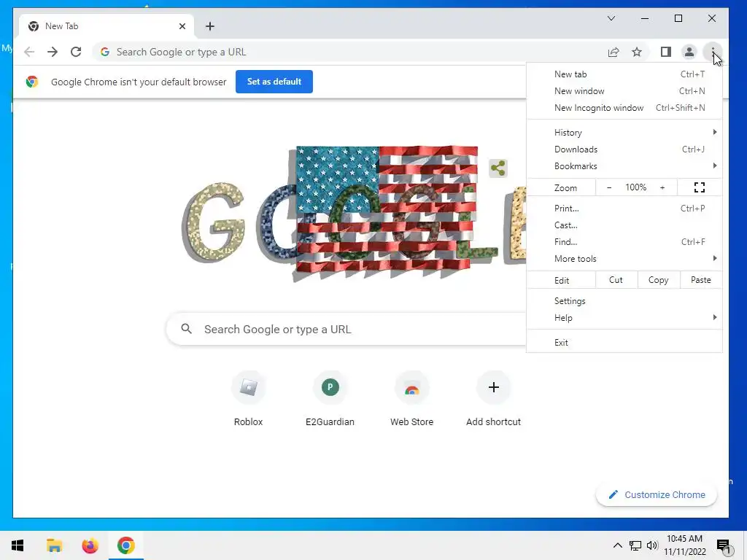Choose Print... from the menu
The width and height of the screenshot is (747, 560).
(x=624, y=208)
